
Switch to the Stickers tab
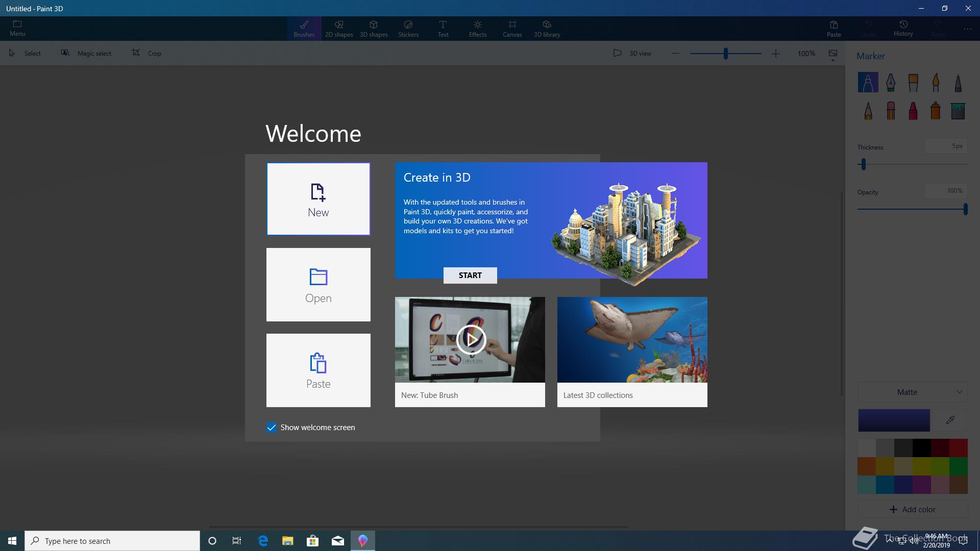[408, 29]
